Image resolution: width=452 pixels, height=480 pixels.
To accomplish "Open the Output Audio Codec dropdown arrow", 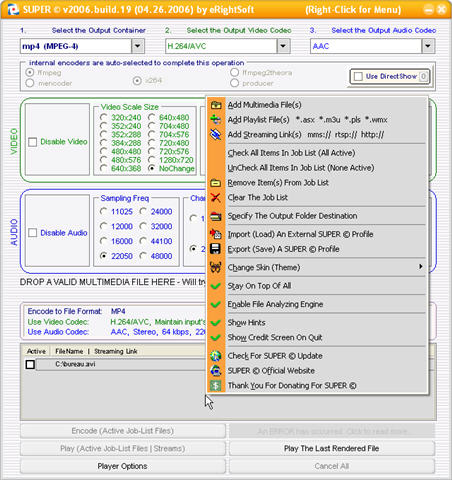I will (428, 46).
